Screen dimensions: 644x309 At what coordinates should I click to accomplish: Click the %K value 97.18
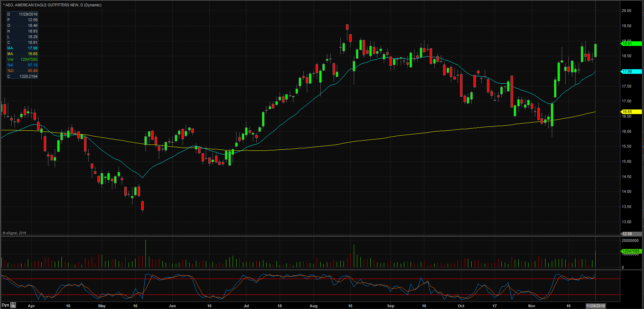32,65
